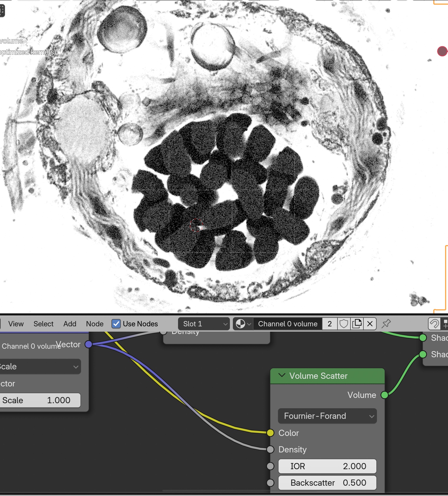Viewport: 448px width, 496px height.
Task: Click the Volume output socket
Action: pyautogui.click(x=384, y=395)
